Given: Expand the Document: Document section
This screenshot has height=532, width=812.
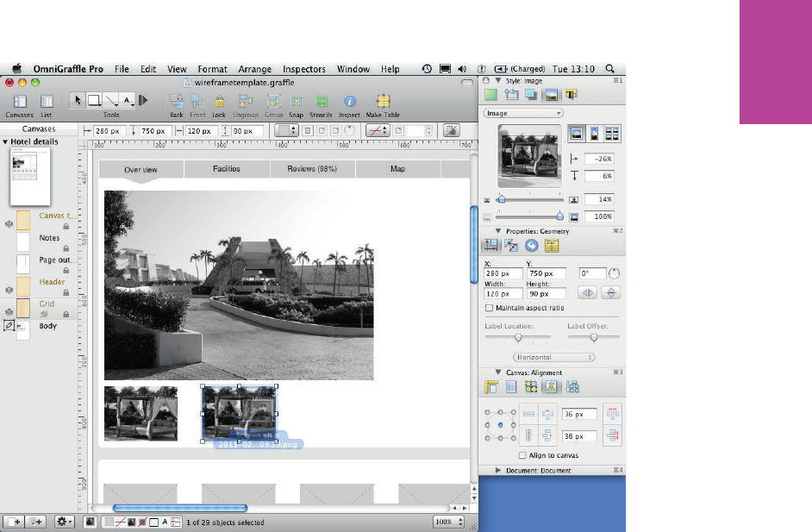Looking at the screenshot, I should point(500,470).
